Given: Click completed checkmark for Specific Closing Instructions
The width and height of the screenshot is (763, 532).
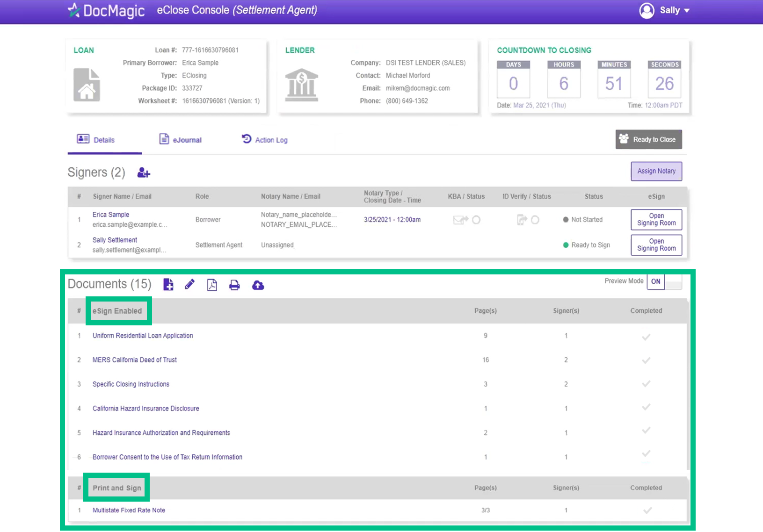Looking at the screenshot, I should click(646, 384).
